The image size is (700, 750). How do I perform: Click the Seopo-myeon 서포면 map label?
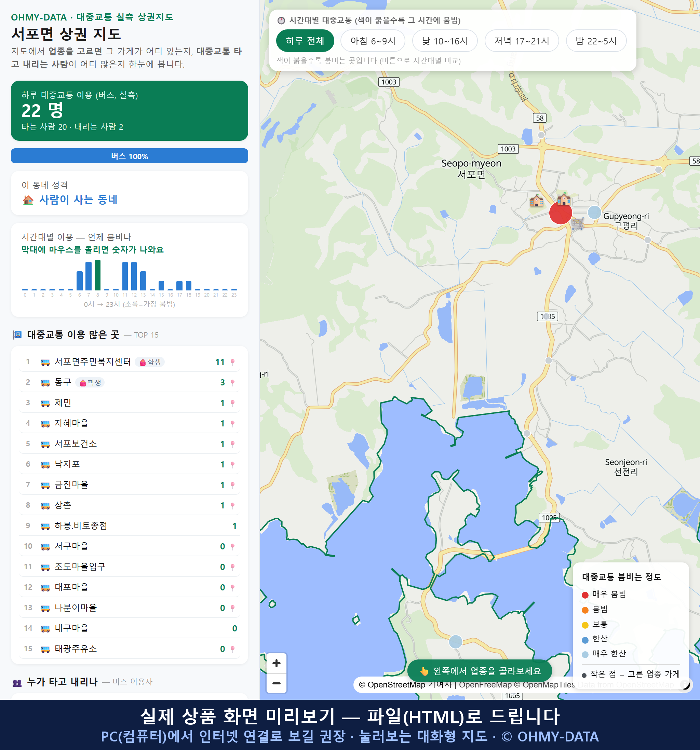pyautogui.click(x=471, y=169)
